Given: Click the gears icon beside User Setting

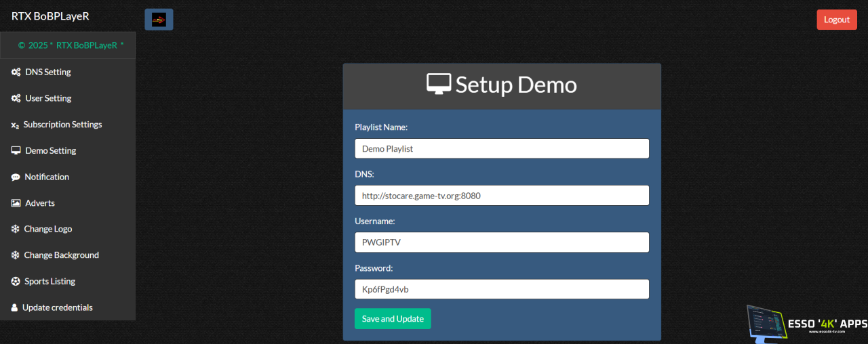Looking at the screenshot, I should [x=16, y=99].
